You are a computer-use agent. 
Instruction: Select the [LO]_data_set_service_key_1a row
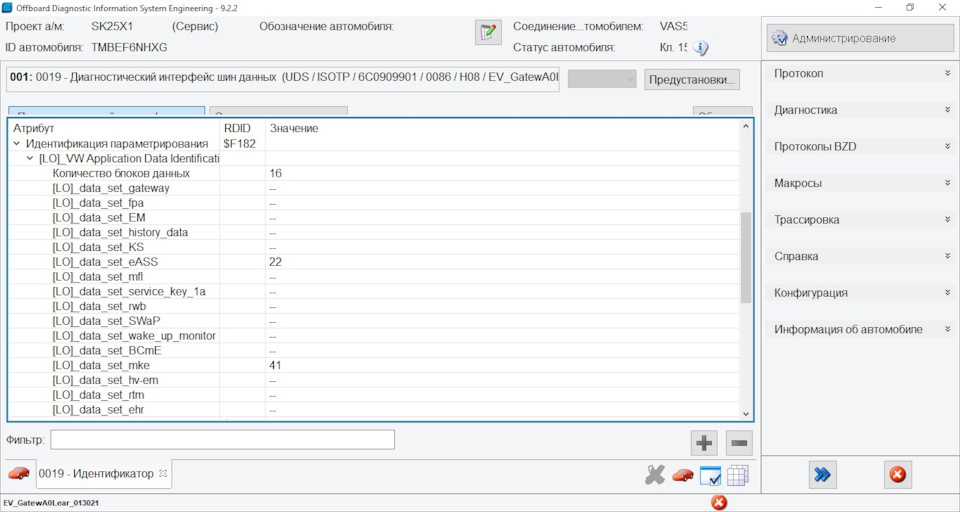tap(373, 292)
